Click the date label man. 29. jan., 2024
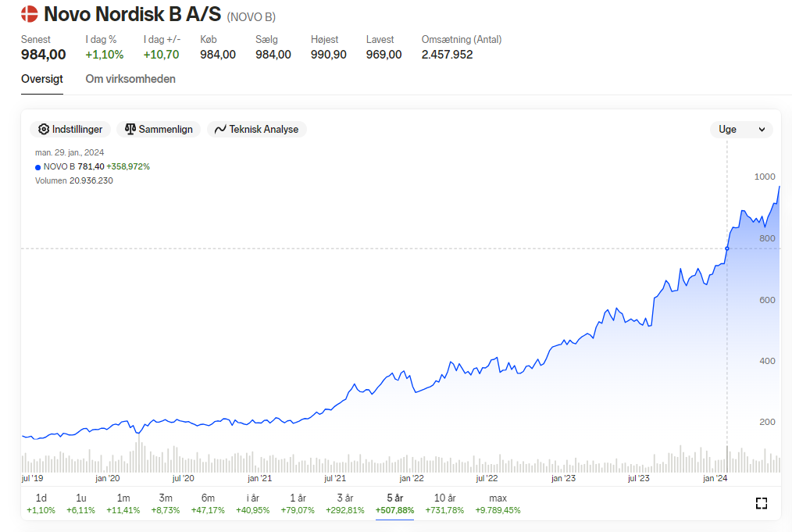Viewport: 792px width, 532px height. click(x=70, y=152)
